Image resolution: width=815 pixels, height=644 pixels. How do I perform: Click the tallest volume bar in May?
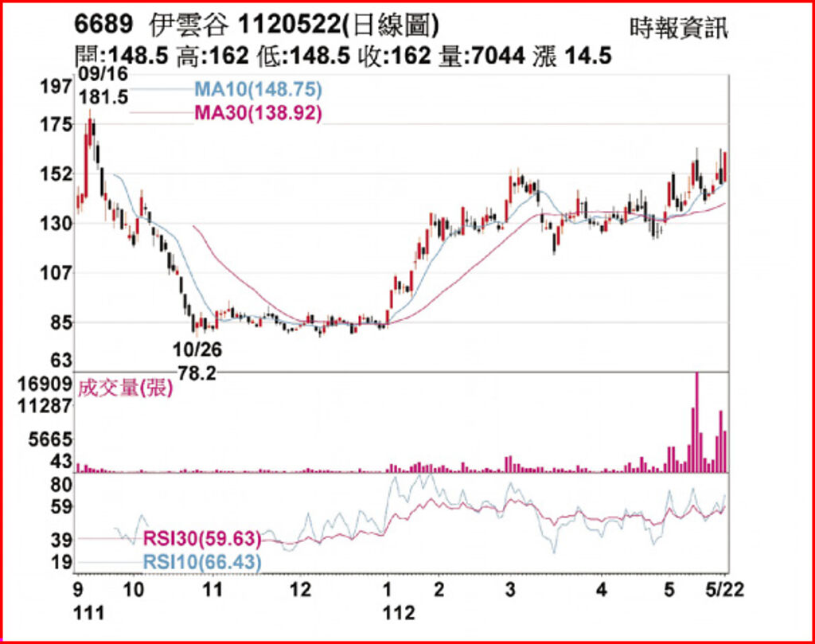point(696,422)
